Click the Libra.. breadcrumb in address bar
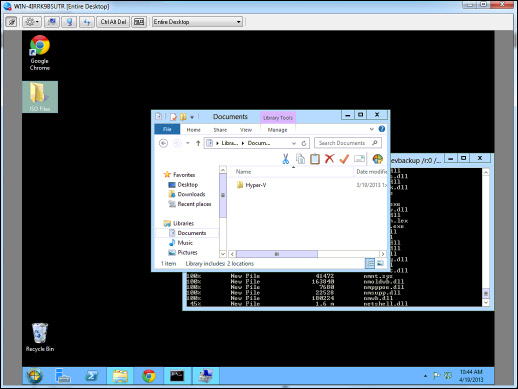 point(230,143)
